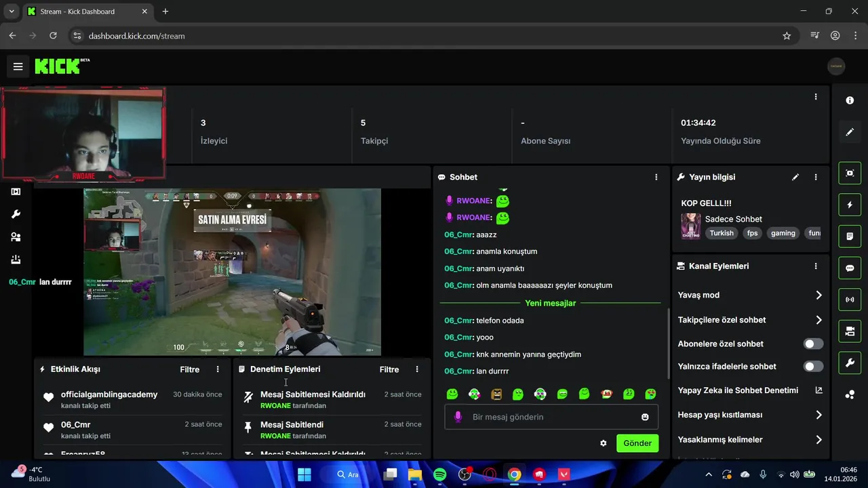868x488 pixels.
Task: Select the last emote with heart eyes
Action: click(650, 394)
